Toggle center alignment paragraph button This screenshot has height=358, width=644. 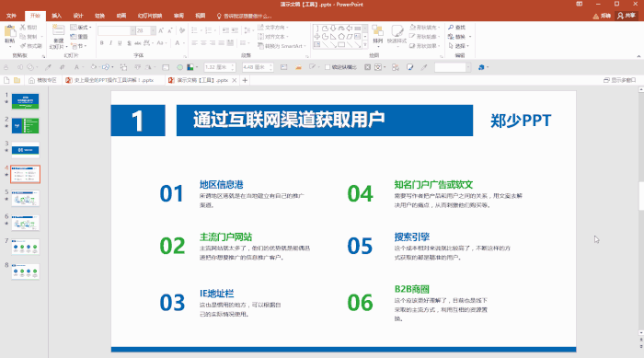tap(203, 42)
